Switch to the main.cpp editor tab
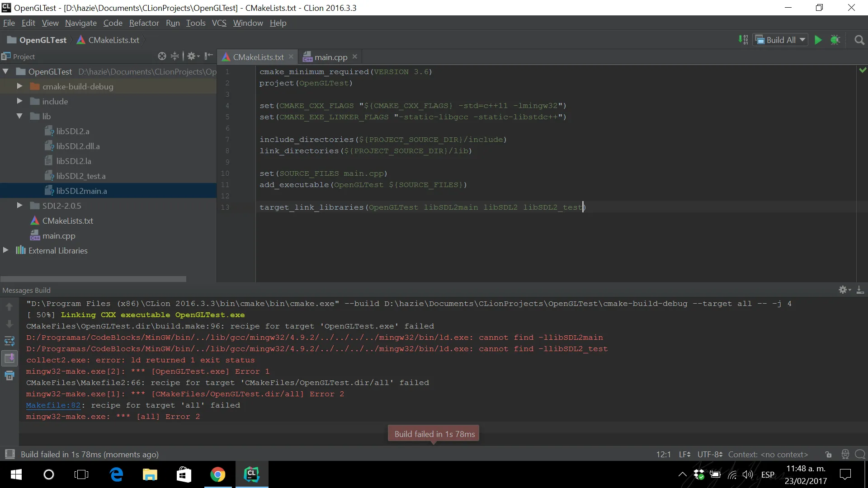This screenshot has height=488, width=868. coord(330,57)
